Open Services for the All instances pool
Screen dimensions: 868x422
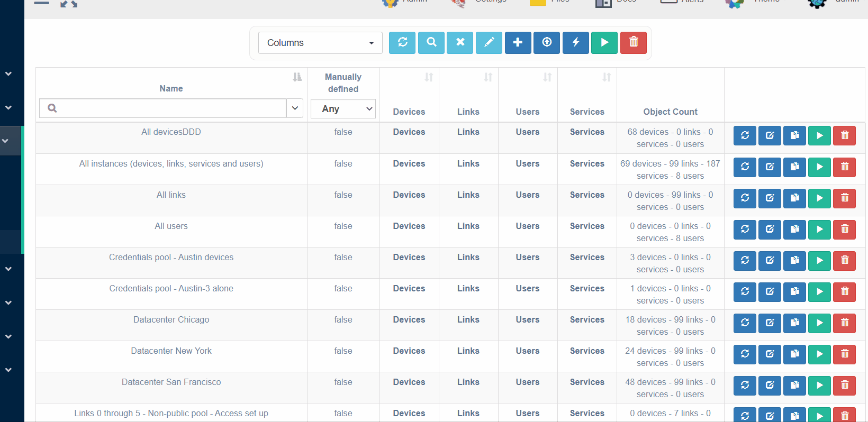[587, 164]
